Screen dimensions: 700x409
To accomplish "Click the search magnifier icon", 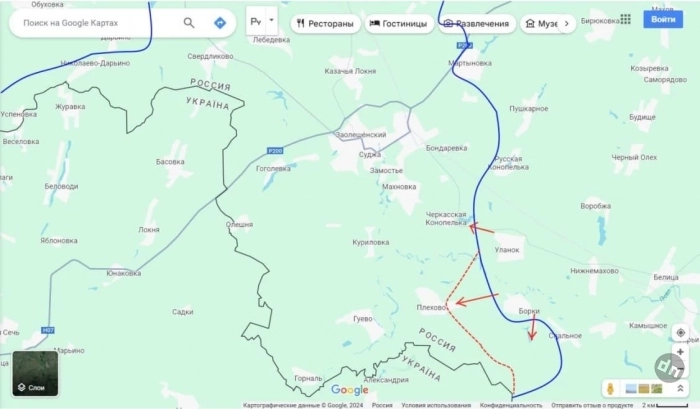I will pos(189,23).
